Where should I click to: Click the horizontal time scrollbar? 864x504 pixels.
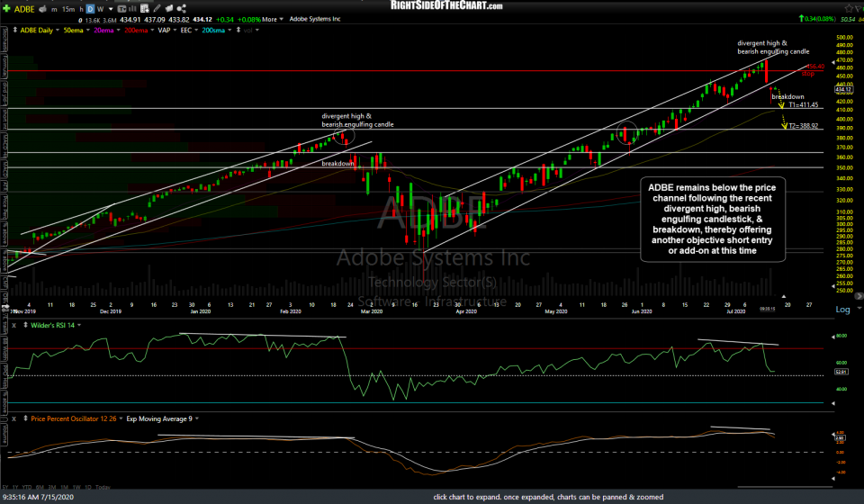point(785,487)
